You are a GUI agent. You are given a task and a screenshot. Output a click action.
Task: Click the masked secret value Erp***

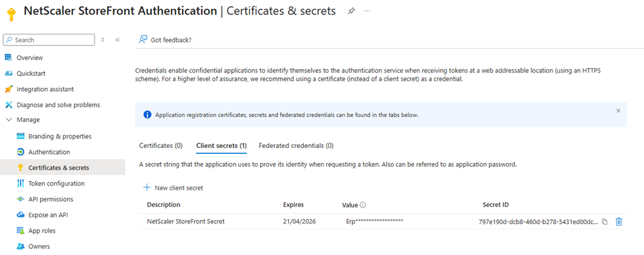coord(375,221)
